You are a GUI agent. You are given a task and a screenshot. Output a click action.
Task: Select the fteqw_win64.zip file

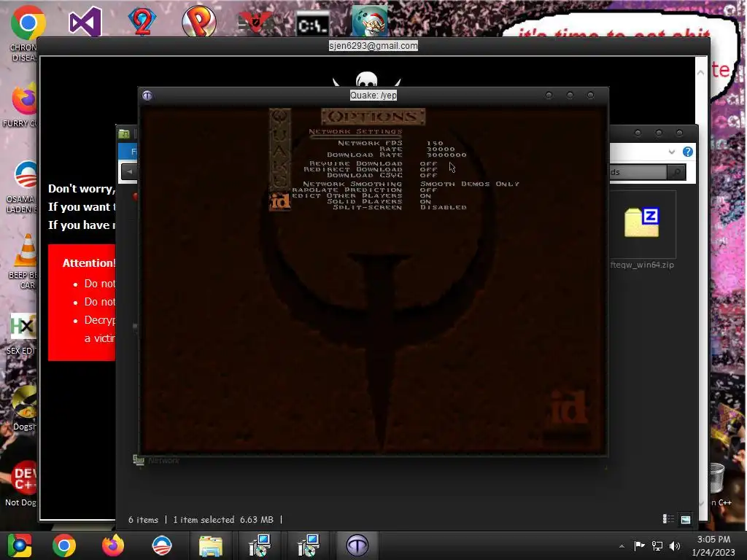click(642, 231)
